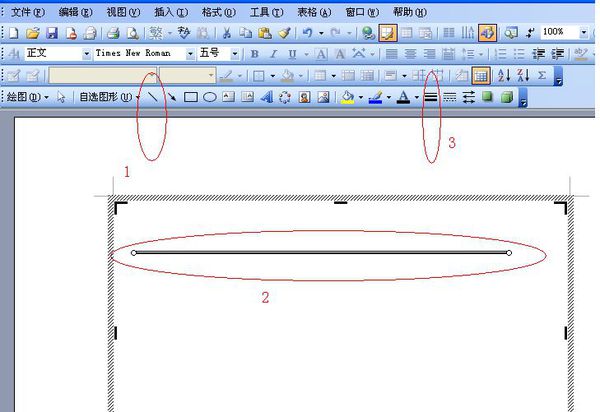This screenshot has height=412, width=600.
Task: Insert clip art from drawing toolbar
Action: point(305,97)
